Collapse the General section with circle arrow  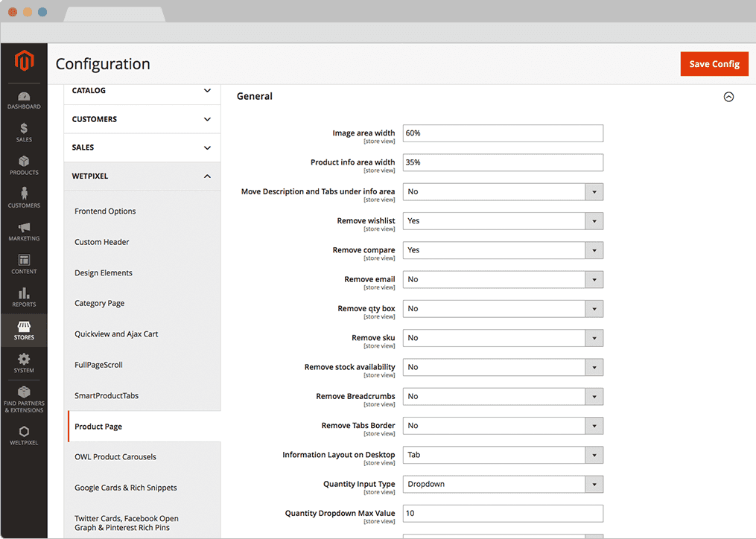point(728,97)
